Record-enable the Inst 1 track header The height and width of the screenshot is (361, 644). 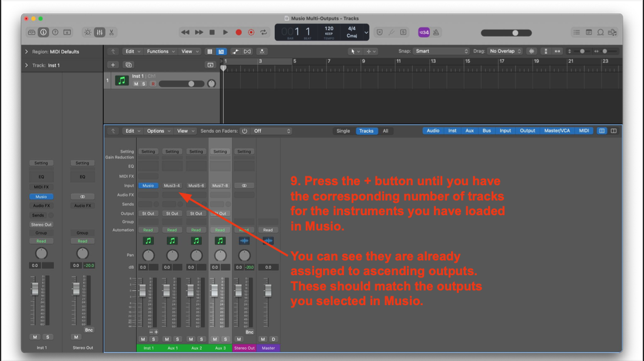pyautogui.click(x=153, y=83)
